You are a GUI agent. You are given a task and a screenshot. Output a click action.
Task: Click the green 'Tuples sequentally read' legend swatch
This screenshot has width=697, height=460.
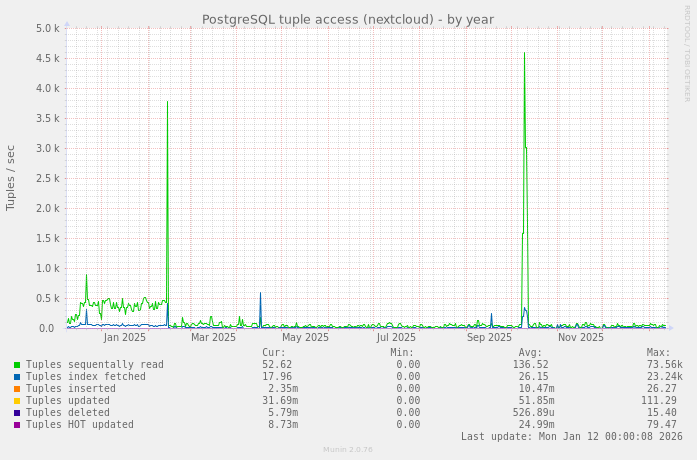click(x=17, y=365)
